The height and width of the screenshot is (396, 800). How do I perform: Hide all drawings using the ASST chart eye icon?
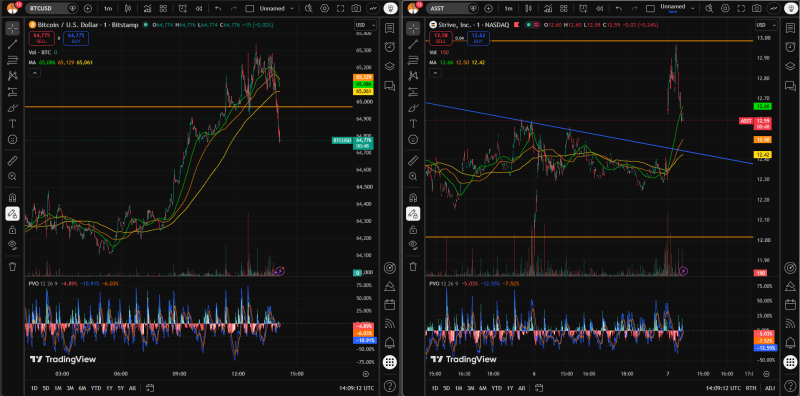tap(413, 245)
